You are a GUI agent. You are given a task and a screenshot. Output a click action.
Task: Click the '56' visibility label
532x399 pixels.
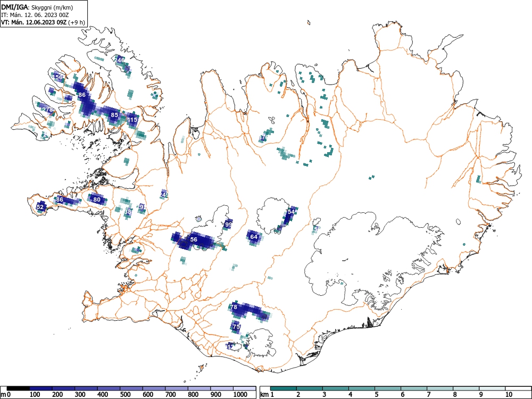tap(194, 239)
